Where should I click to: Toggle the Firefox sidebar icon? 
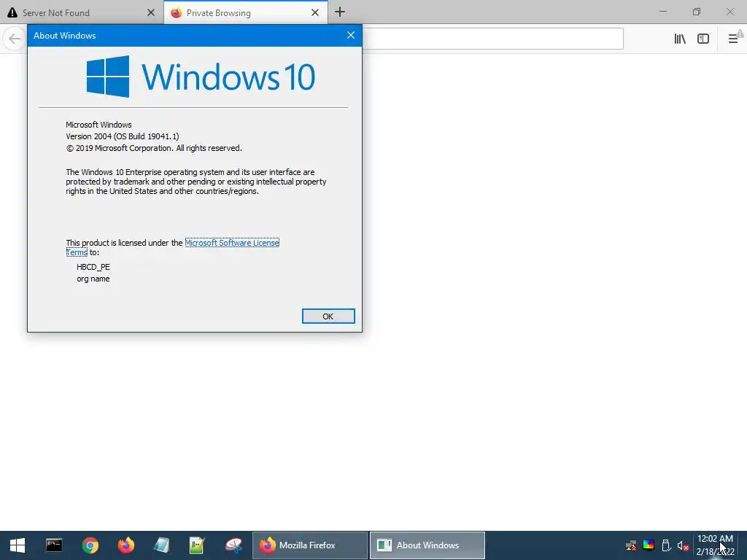[703, 39]
